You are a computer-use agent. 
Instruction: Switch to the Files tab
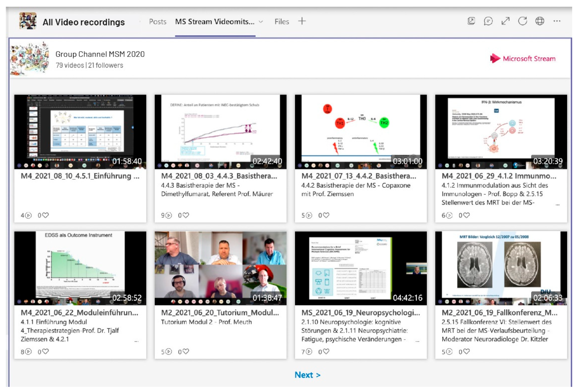[x=282, y=22]
